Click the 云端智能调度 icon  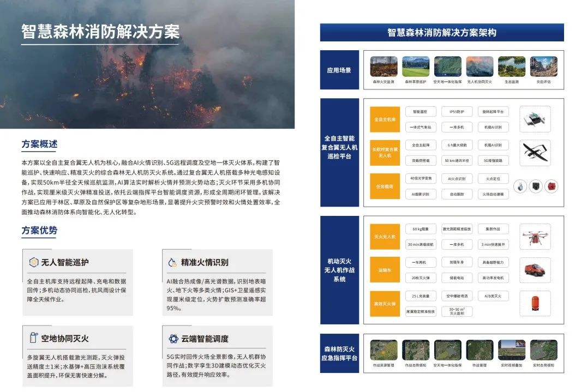(173, 339)
